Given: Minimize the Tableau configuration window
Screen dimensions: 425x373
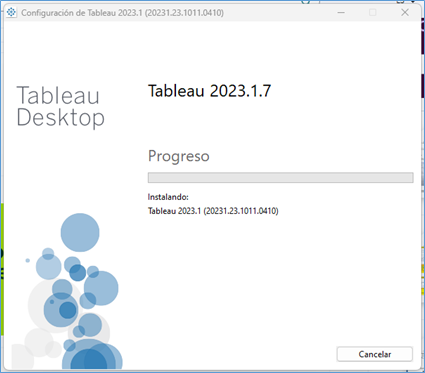Looking at the screenshot, I should (341, 13).
